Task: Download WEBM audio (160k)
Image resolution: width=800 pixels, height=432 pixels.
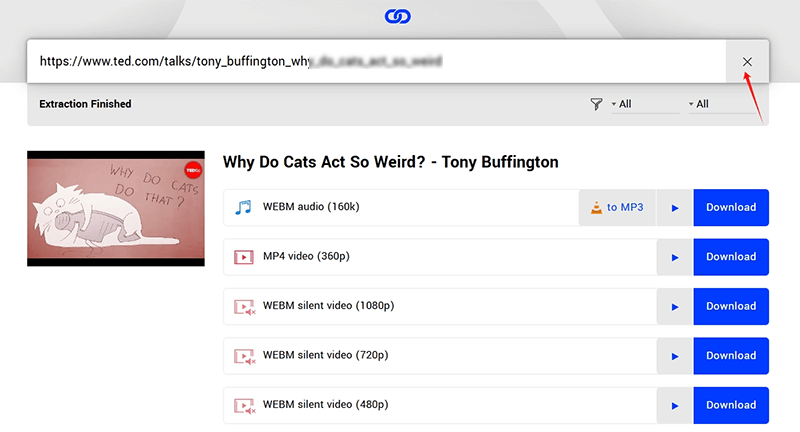Action: 731,208
